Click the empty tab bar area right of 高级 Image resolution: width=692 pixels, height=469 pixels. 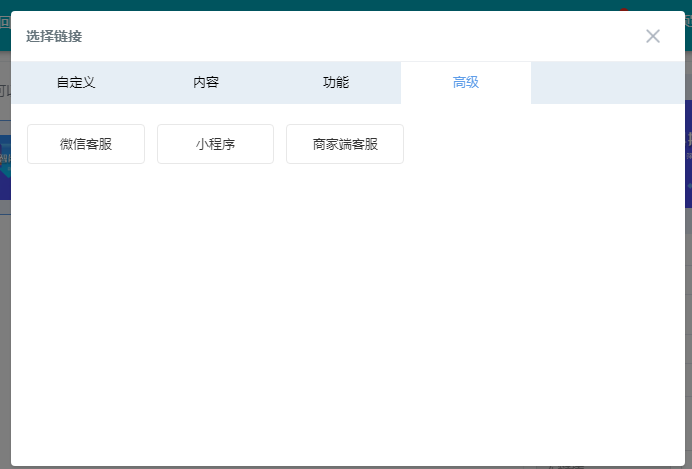[x=606, y=83]
